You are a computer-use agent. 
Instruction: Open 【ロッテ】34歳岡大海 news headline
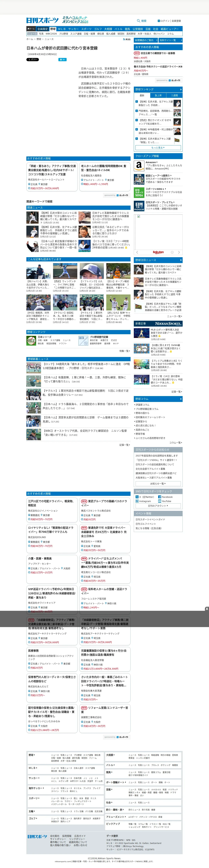86,366
